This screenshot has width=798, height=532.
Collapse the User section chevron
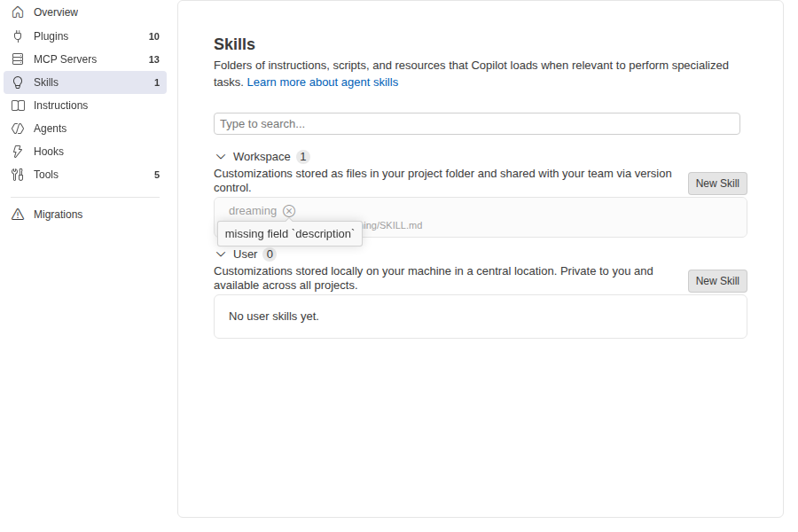click(x=221, y=254)
